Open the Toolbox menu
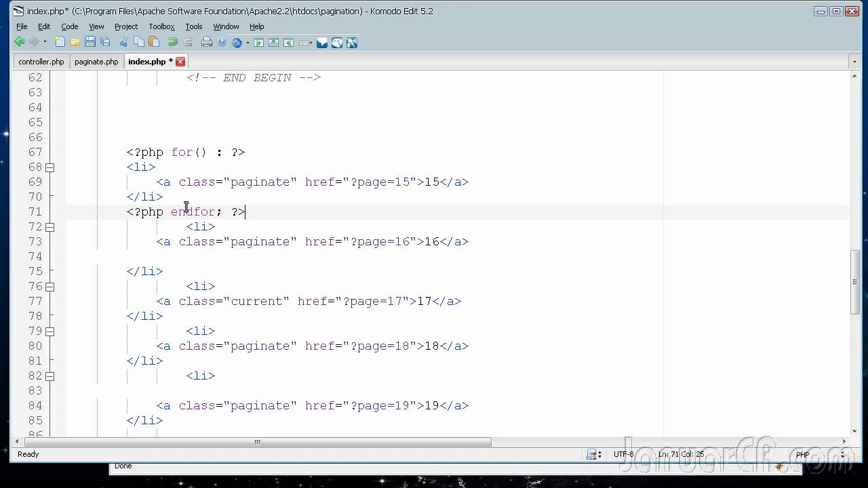The height and width of the screenshot is (488, 868). click(161, 26)
